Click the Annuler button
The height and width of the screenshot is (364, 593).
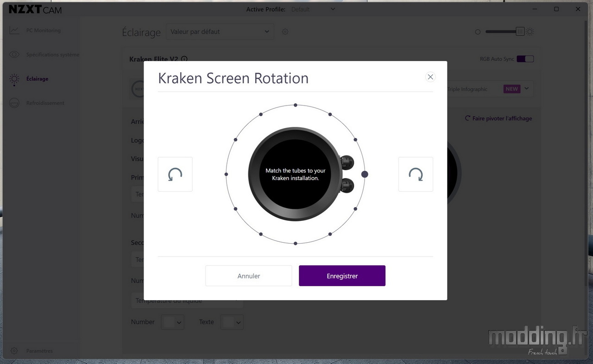click(x=249, y=276)
